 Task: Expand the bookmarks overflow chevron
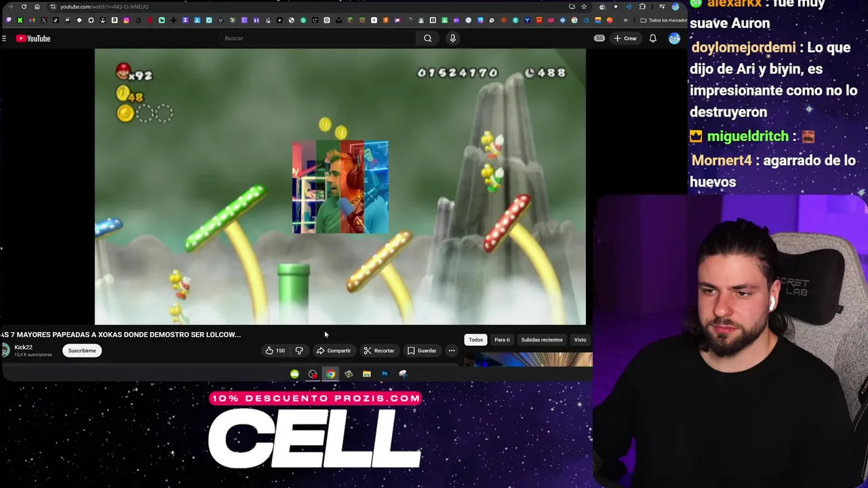click(625, 20)
